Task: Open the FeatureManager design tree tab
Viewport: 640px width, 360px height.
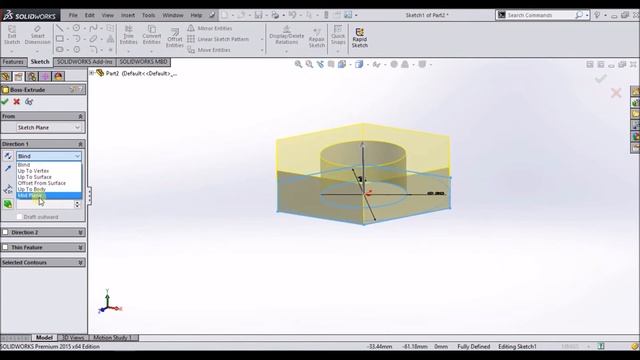Action: click(6, 76)
